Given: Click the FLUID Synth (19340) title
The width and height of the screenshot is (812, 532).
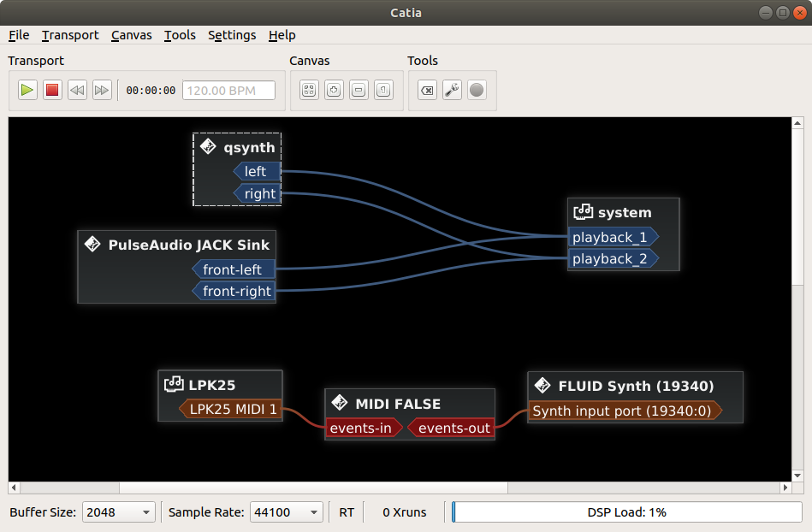Looking at the screenshot, I should pos(636,386).
